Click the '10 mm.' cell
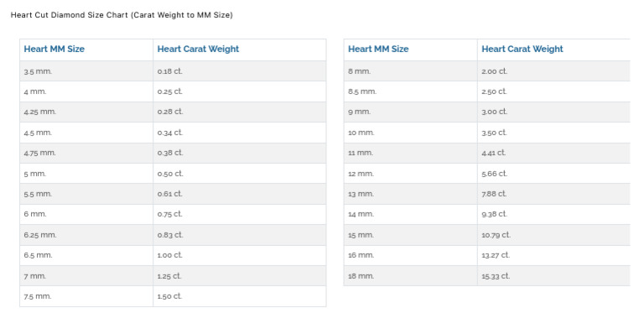Viewport: 644px width, 313px height. click(x=410, y=133)
